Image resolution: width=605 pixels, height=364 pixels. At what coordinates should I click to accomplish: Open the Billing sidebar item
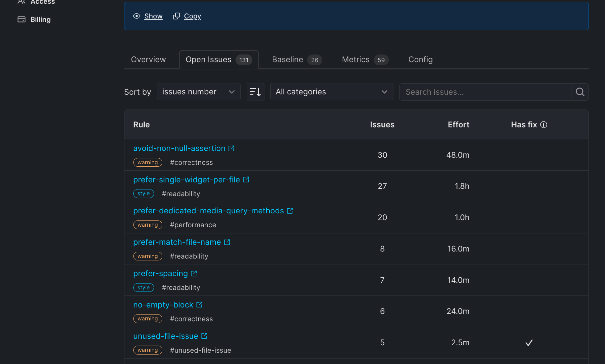pyautogui.click(x=34, y=19)
